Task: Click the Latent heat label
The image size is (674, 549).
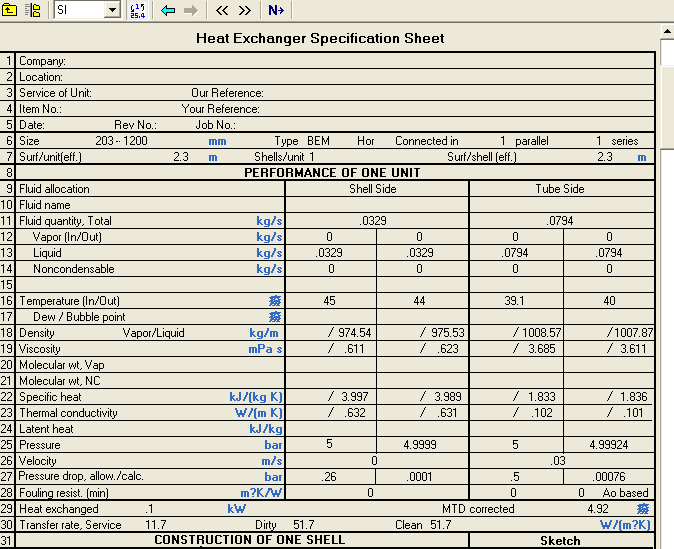Action: click(x=46, y=429)
